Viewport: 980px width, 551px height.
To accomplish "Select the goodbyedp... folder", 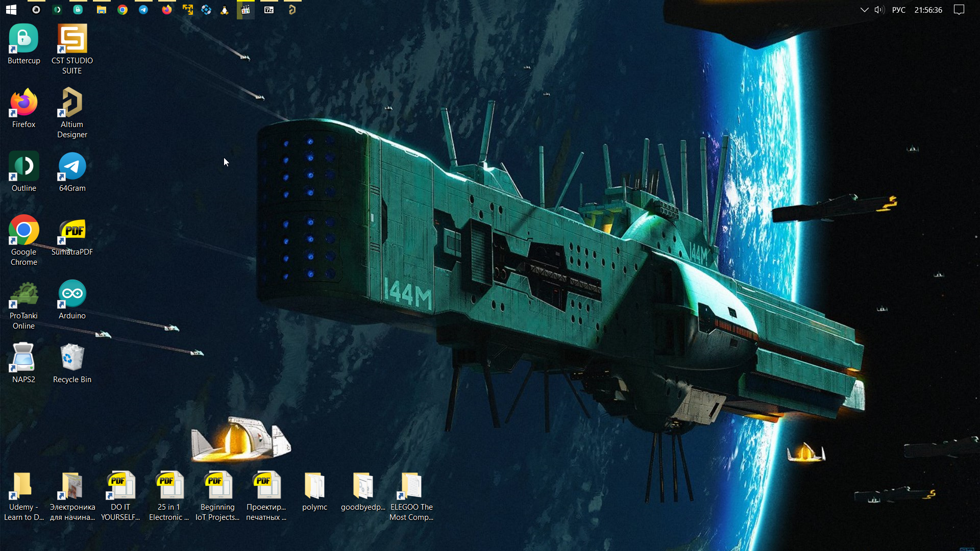I will tap(363, 491).
